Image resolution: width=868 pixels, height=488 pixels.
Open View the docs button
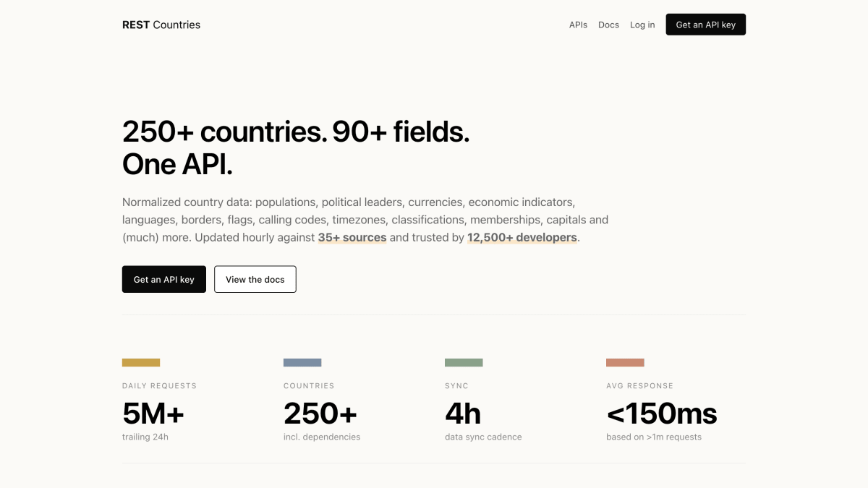click(255, 279)
